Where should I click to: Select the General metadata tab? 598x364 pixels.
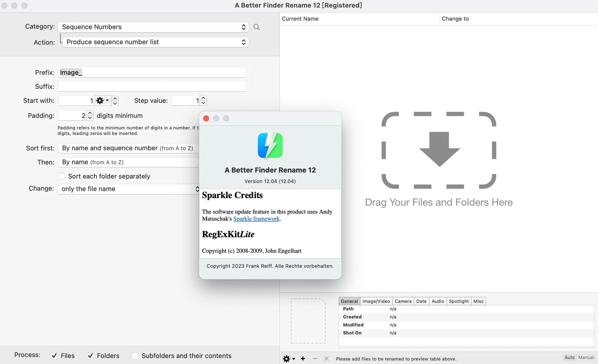pyautogui.click(x=349, y=301)
